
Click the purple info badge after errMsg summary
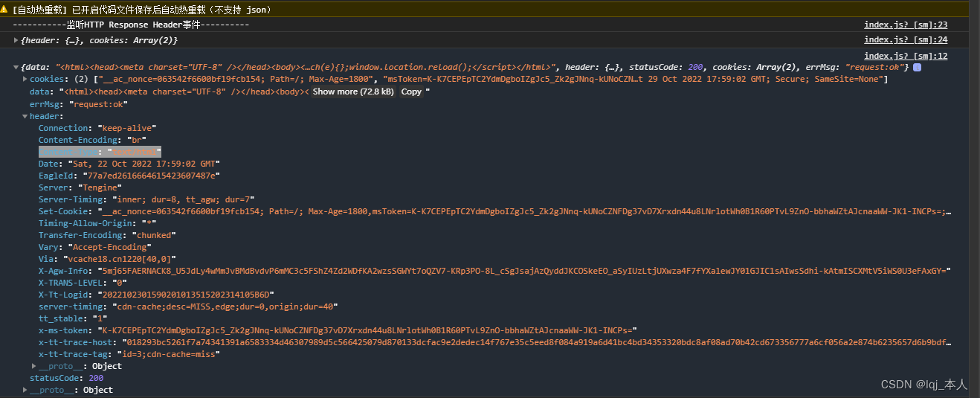click(917, 67)
